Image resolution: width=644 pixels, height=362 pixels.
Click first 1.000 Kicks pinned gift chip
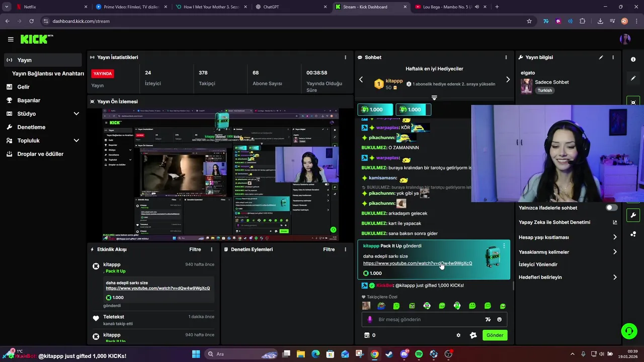click(x=375, y=110)
